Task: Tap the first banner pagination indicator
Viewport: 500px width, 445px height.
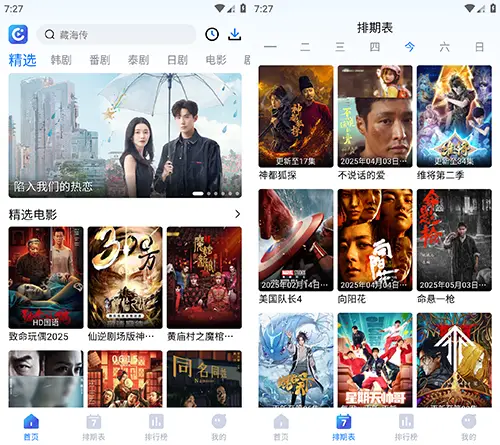Action: pyautogui.click(x=198, y=193)
